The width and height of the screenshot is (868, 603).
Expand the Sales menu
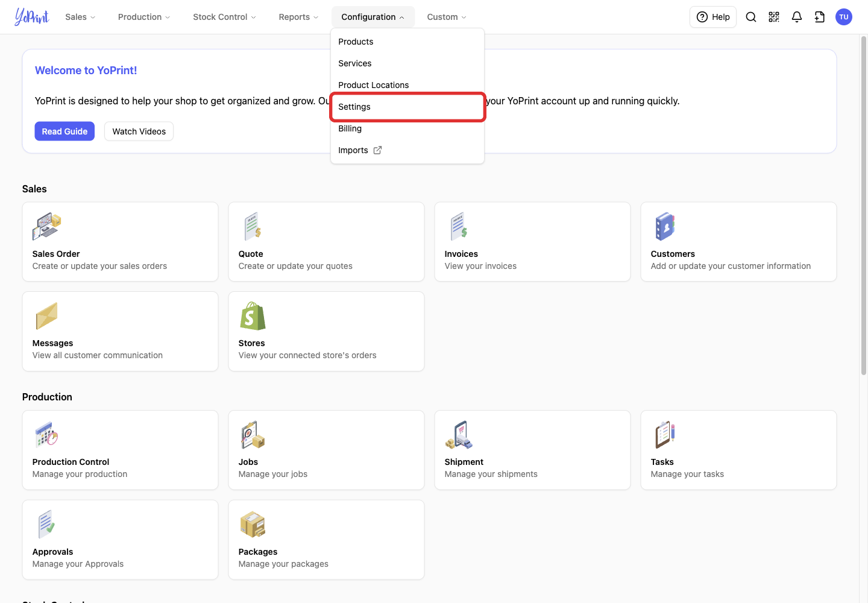click(x=80, y=17)
